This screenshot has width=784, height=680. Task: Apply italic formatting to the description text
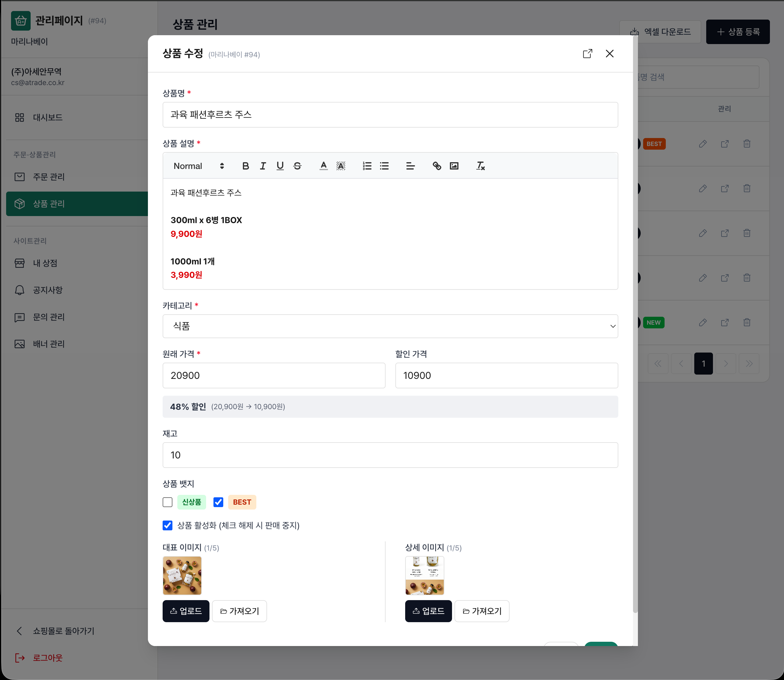(263, 166)
